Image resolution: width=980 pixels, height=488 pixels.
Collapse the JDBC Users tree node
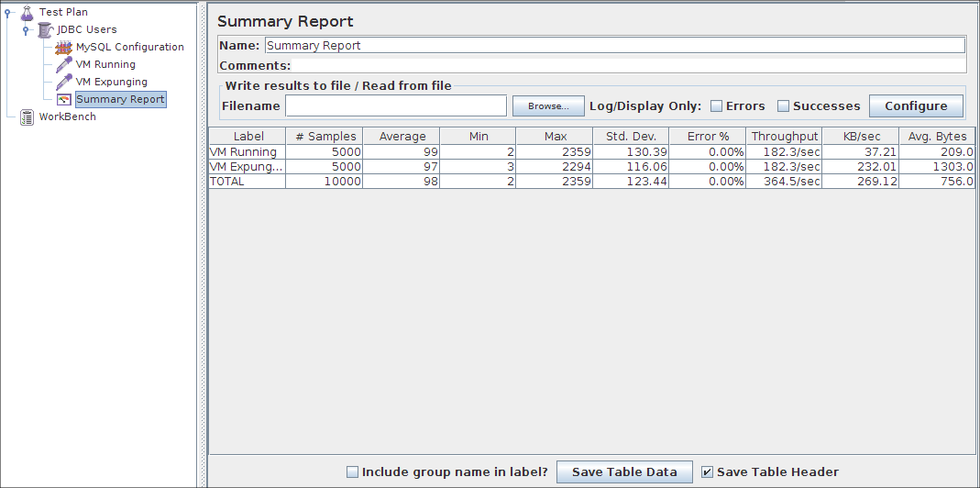(26, 30)
